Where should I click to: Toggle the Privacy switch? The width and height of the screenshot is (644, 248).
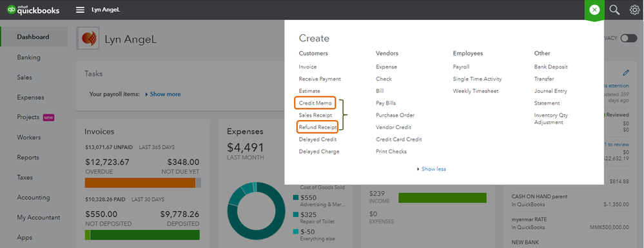pos(629,38)
